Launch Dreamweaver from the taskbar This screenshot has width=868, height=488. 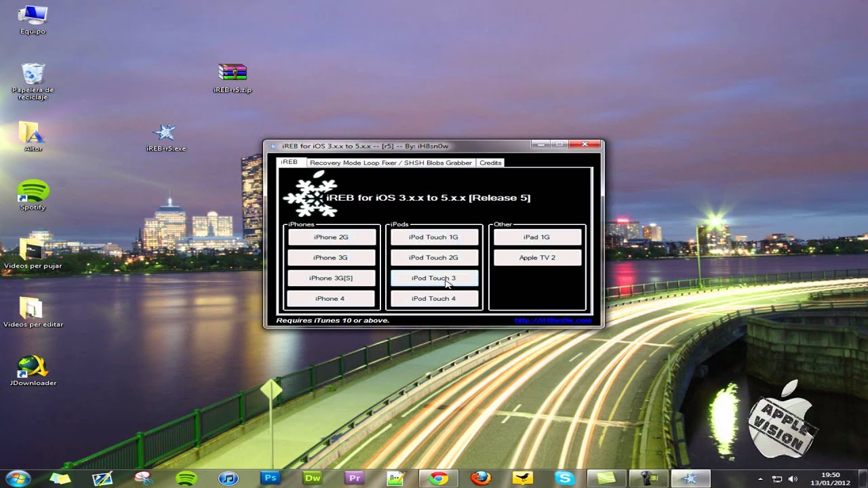pyautogui.click(x=313, y=478)
